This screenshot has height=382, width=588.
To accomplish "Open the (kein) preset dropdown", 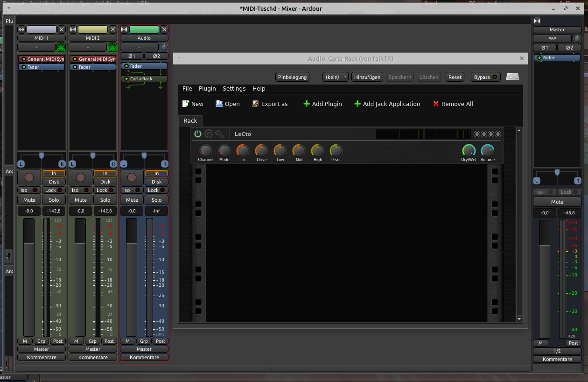I will [336, 77].
